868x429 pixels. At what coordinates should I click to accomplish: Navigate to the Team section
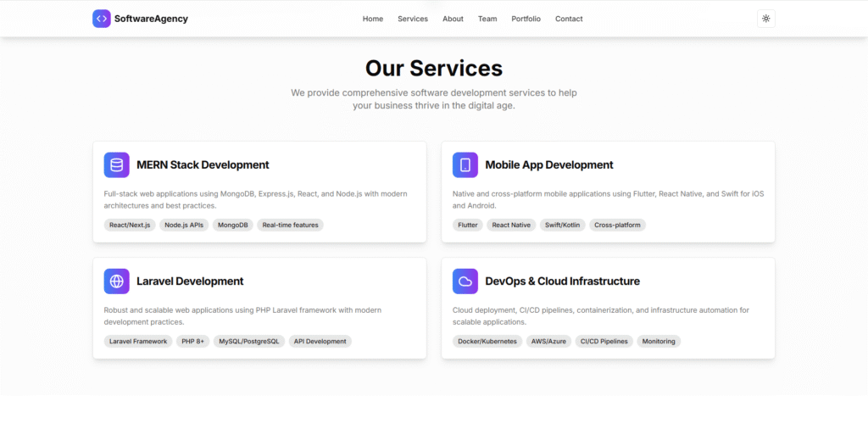[x=487, y=19]
